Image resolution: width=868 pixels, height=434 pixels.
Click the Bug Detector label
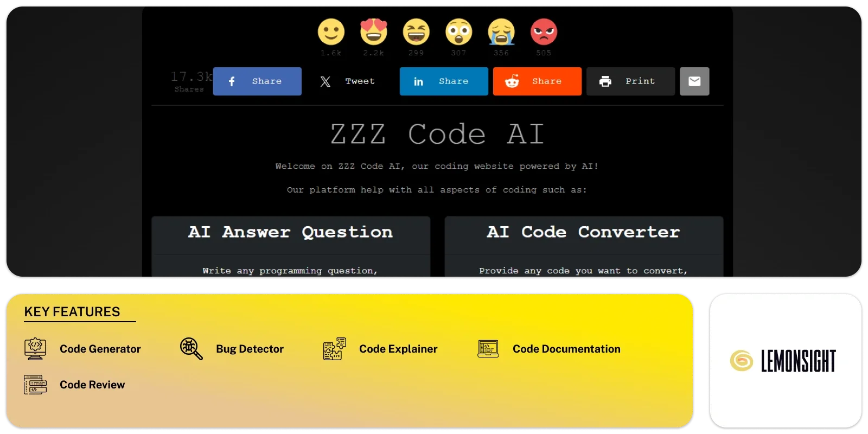point(250,349)
